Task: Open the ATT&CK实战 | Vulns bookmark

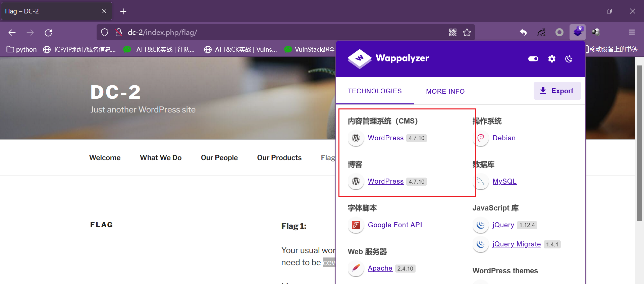Action: pyautogui.click(x=240, y=49)
